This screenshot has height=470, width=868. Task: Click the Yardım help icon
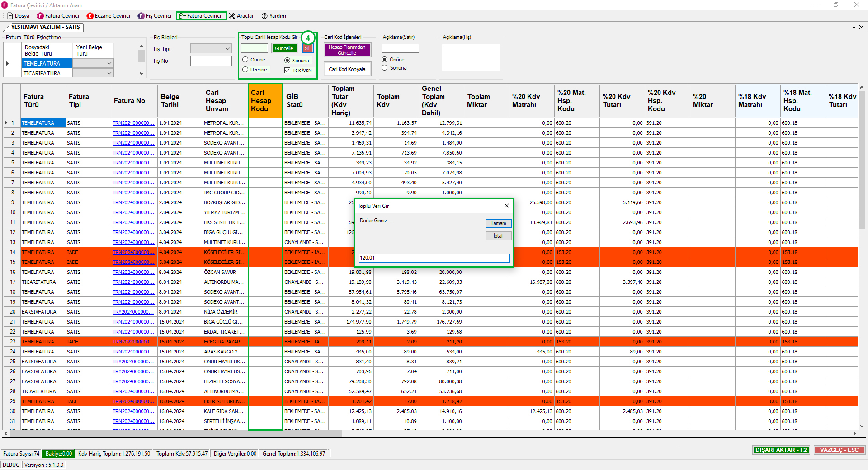[264, 16]
